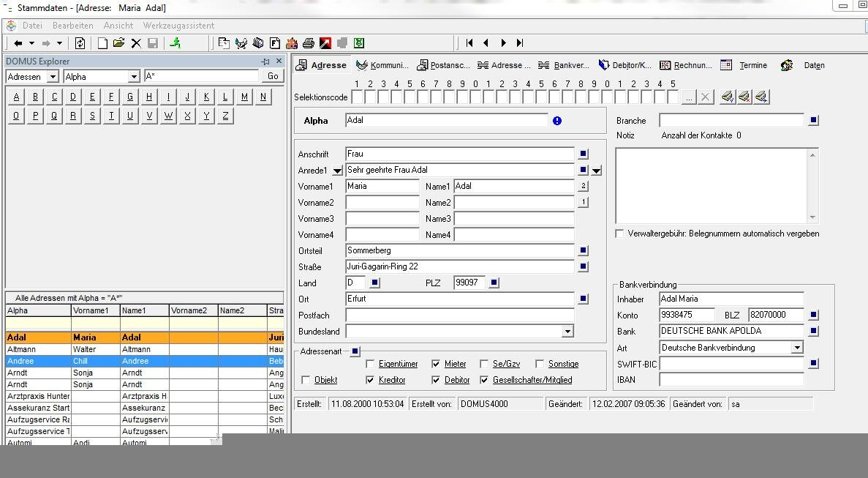Click the printer icon in the main toolbar
This screenshot has width=868, height=478.
308,42
